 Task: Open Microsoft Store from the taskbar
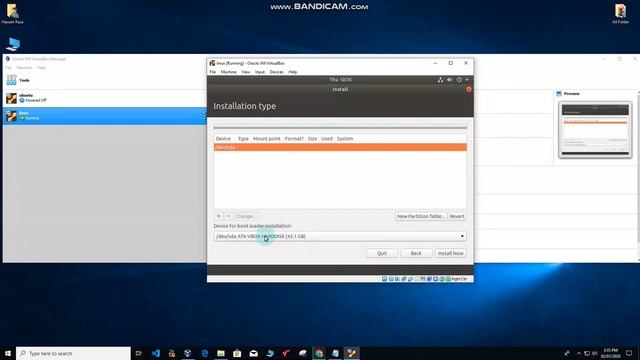click(237, 353)
